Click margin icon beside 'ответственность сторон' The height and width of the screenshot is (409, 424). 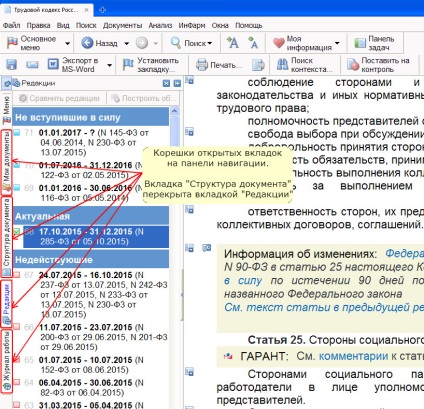(189, 210)
